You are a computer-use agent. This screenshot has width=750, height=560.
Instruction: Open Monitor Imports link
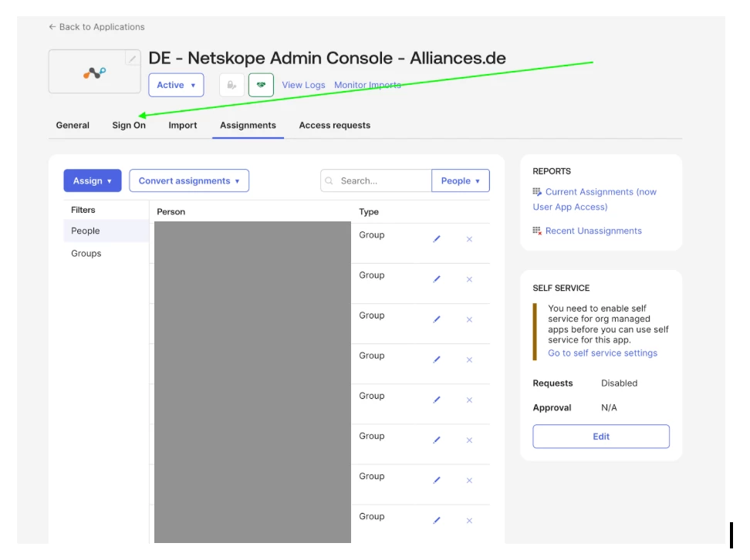click(367, 85)
